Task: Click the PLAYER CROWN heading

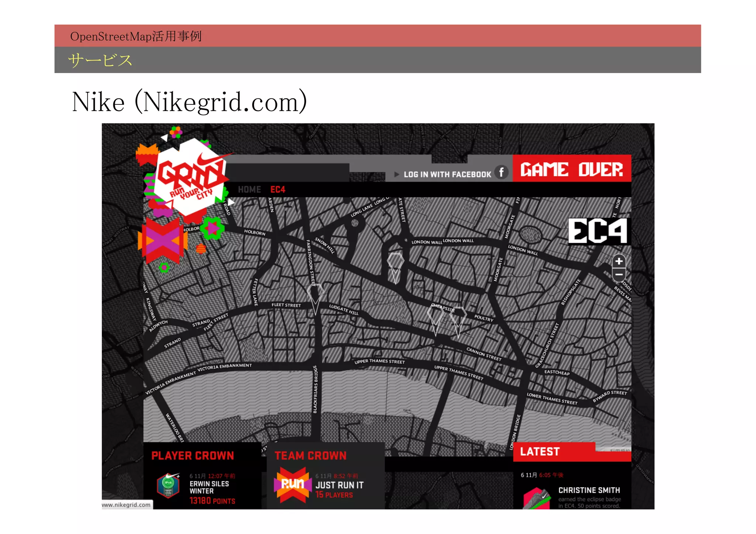Action: click(192, 456)
